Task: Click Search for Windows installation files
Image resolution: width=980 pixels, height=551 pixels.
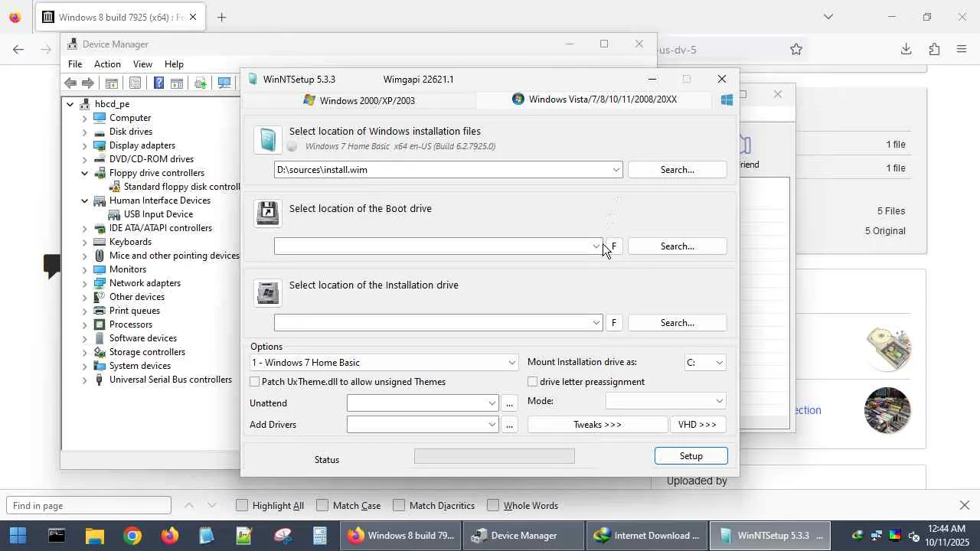Action: pos(677,170)
